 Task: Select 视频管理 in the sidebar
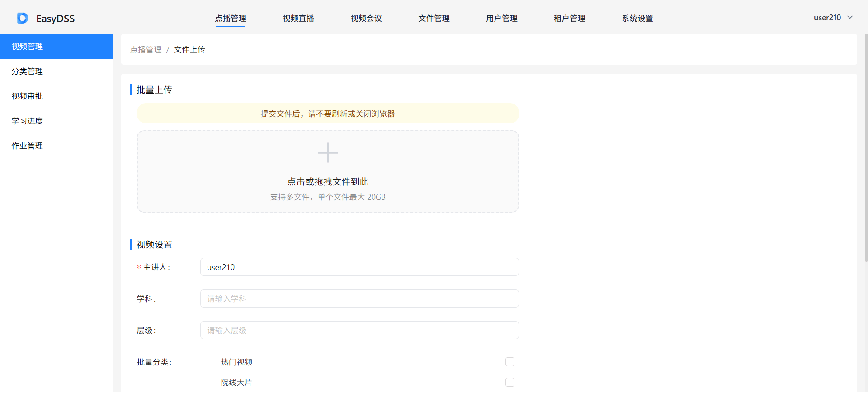[57, 46]
